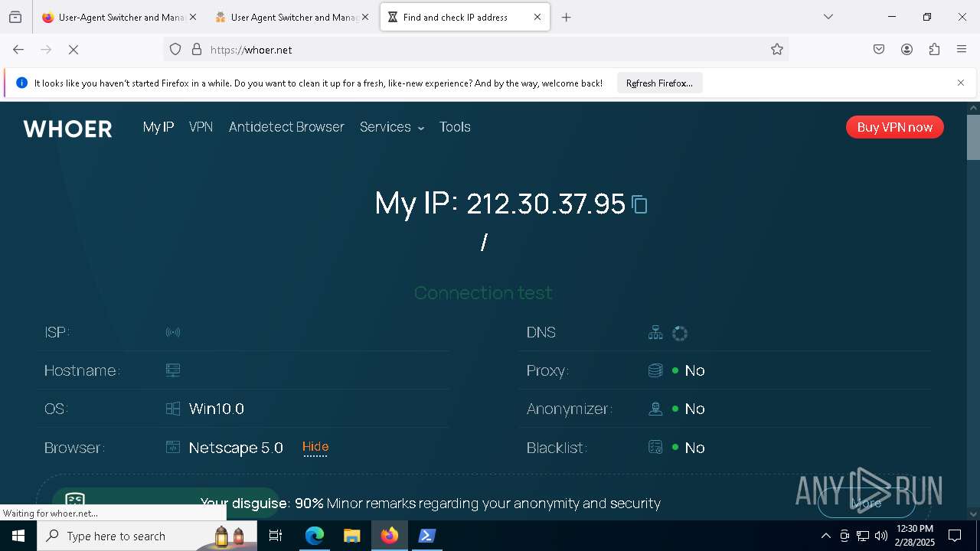Click the Proxy database icon
This screenshot has width=980, height=551.
tap(655, 370)
